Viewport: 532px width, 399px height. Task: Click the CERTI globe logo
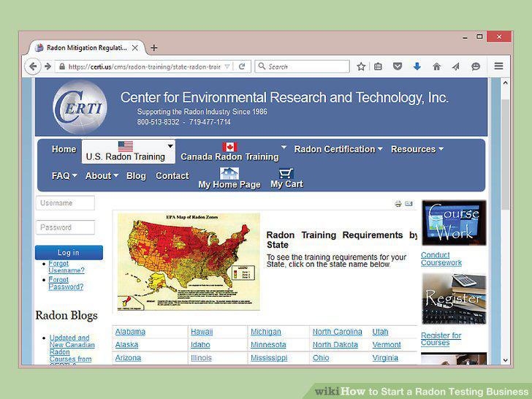[x=80, y=107]
